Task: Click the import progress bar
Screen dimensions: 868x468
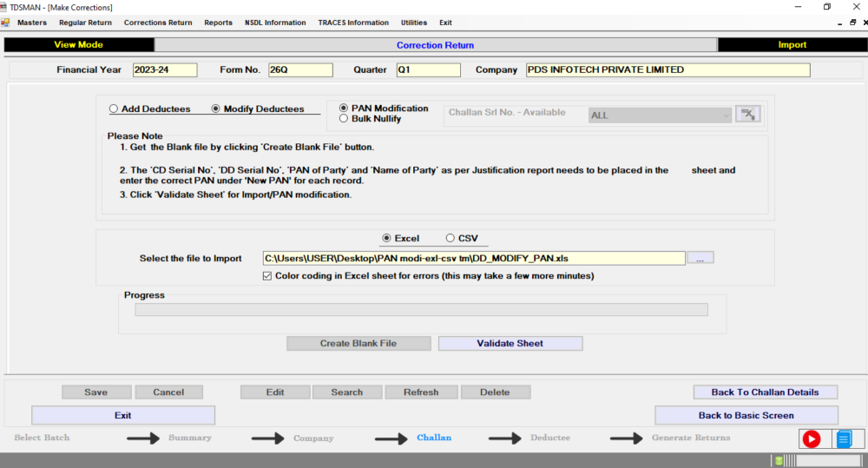Action: tap(421, 310)
